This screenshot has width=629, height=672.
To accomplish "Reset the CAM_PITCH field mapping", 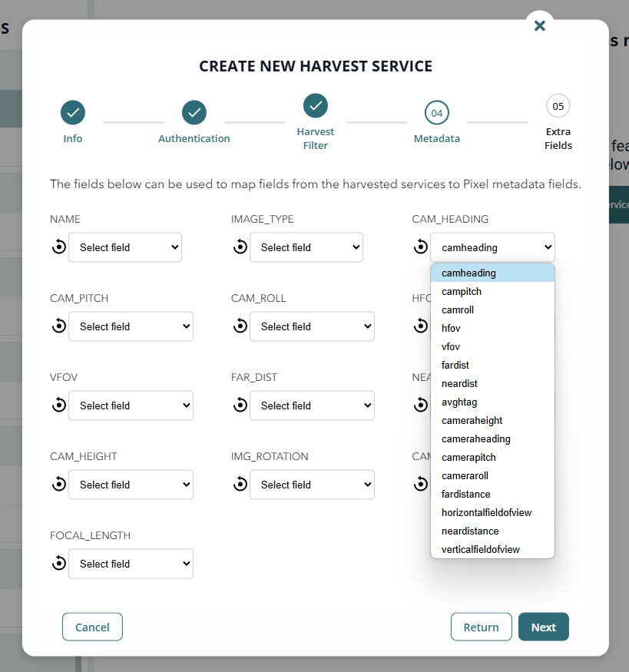I will (58, 326).
